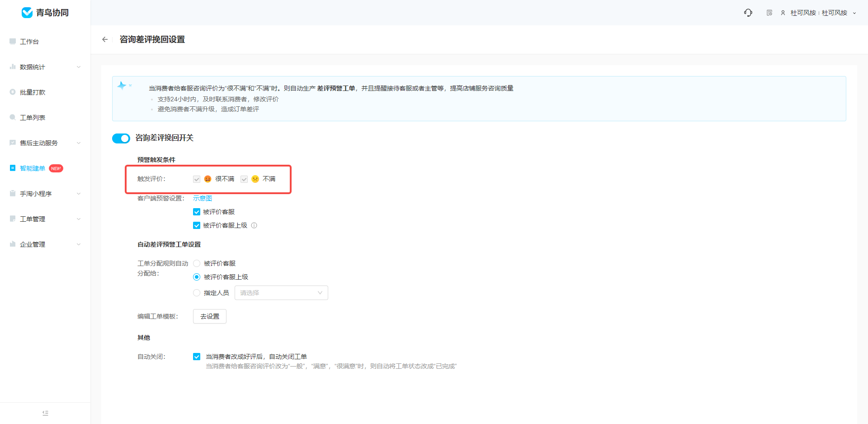Viewport: 868px width, 424px height.
Task: Uncheck the 被评价客服上级 alert checkbox
Action: point(197,225)
